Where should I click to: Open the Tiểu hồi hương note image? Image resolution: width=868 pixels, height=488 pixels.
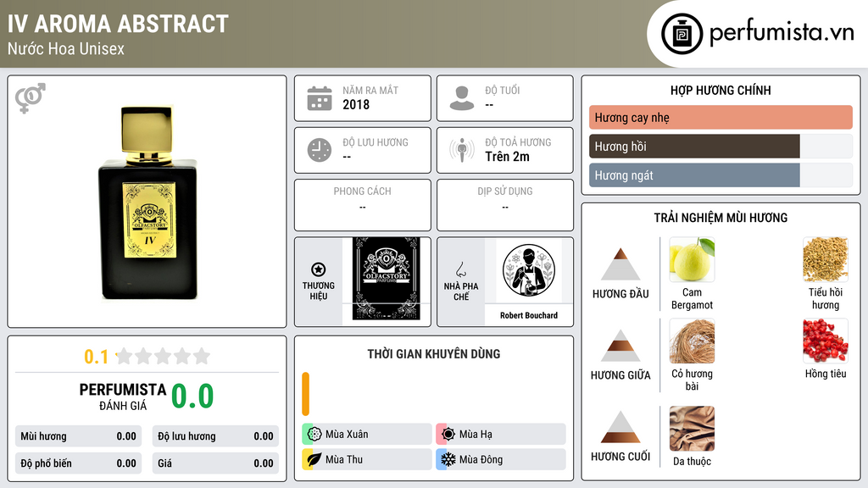(x=826, y=259)
